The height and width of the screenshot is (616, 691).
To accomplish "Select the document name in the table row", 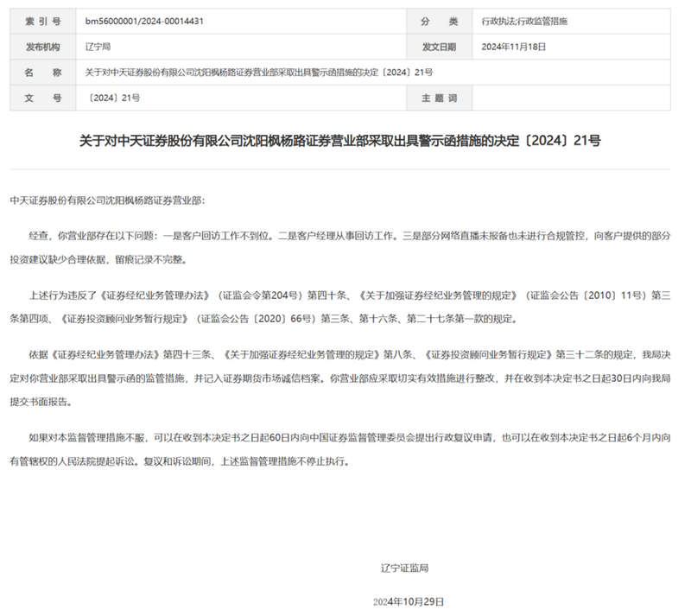I will coord(258,73).
